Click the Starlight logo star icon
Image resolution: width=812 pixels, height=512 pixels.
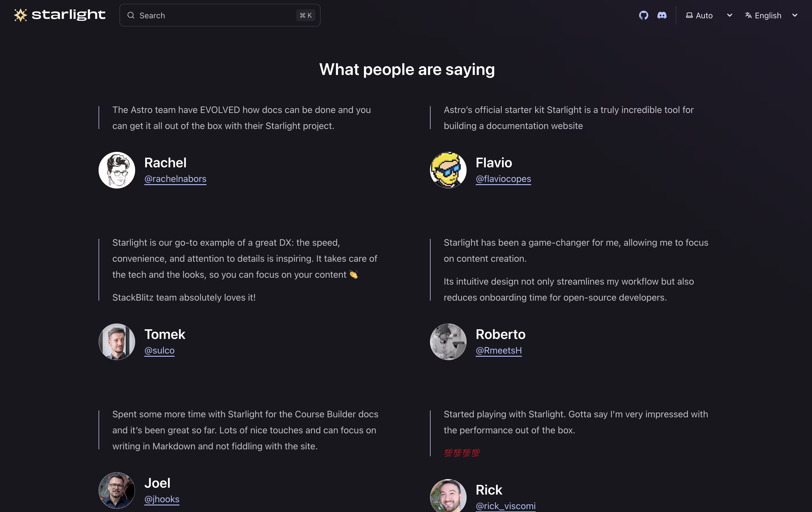click(x=20, y=15)
